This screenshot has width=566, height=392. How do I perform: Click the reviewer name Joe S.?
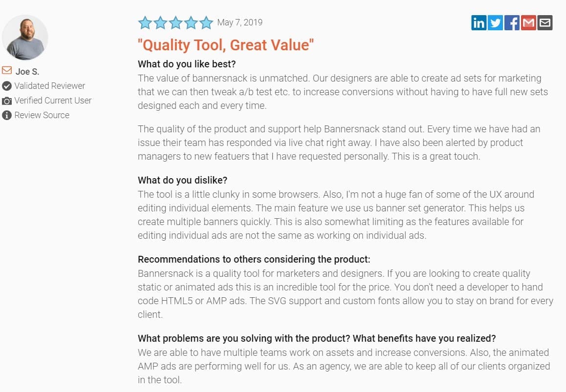(x=27, y=71)
